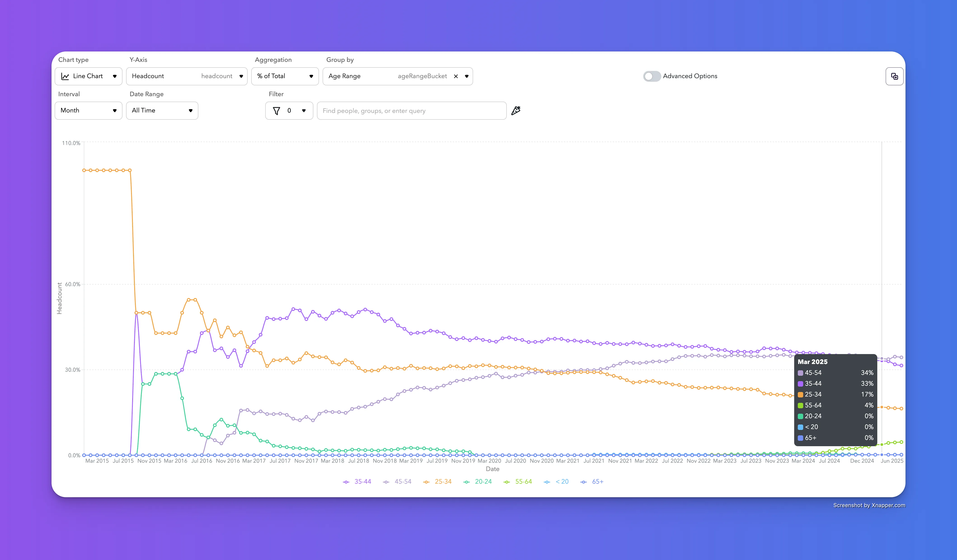Open the Date Range All Time dropdown
This screenshot has height=560, width=957.
(x=162, y=110)
